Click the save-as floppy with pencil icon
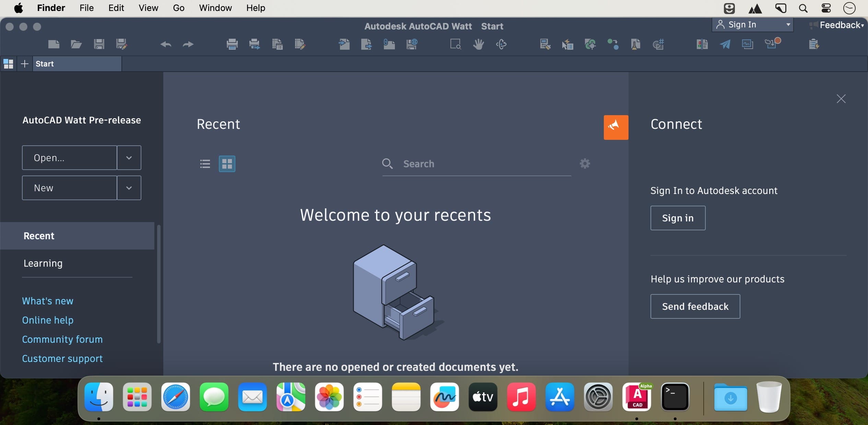This screenshot has height=425, width=868. [122, 44]
